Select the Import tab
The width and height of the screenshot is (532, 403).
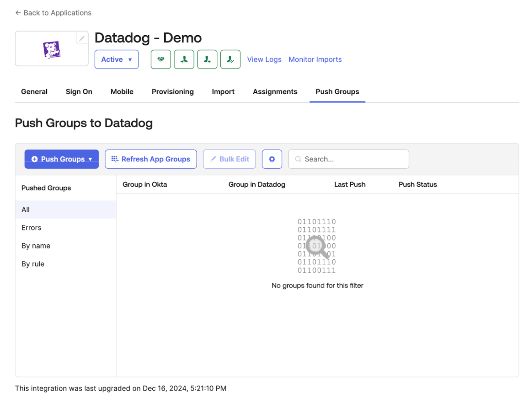[223, 92]
